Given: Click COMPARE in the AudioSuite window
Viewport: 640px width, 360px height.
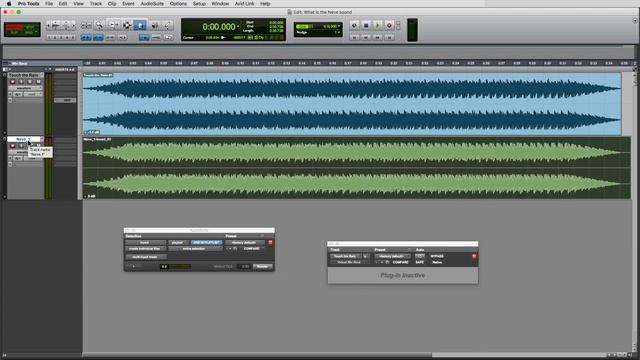Looking at the screenshot, I should point(251,249).
